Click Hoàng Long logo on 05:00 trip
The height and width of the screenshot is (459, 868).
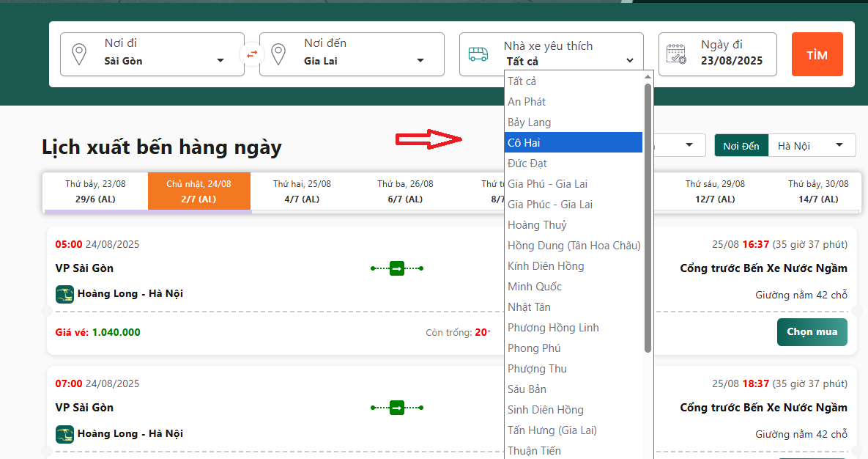(x=65, y=294)
